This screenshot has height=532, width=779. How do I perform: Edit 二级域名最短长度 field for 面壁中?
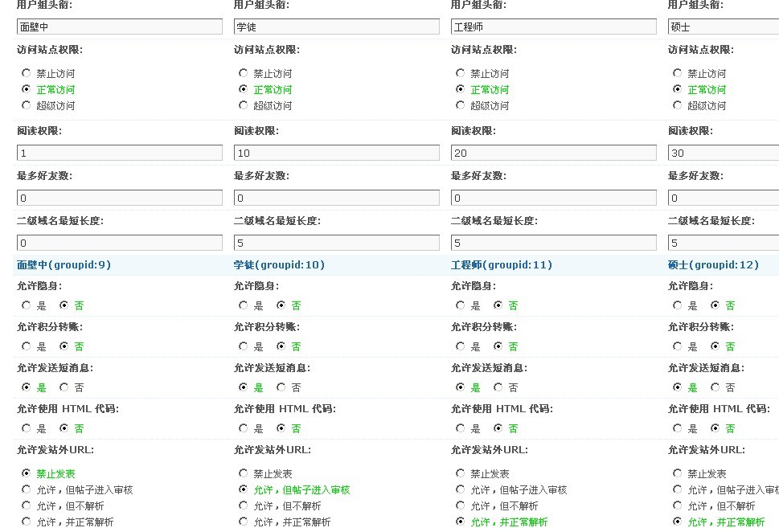click(120, 243)
